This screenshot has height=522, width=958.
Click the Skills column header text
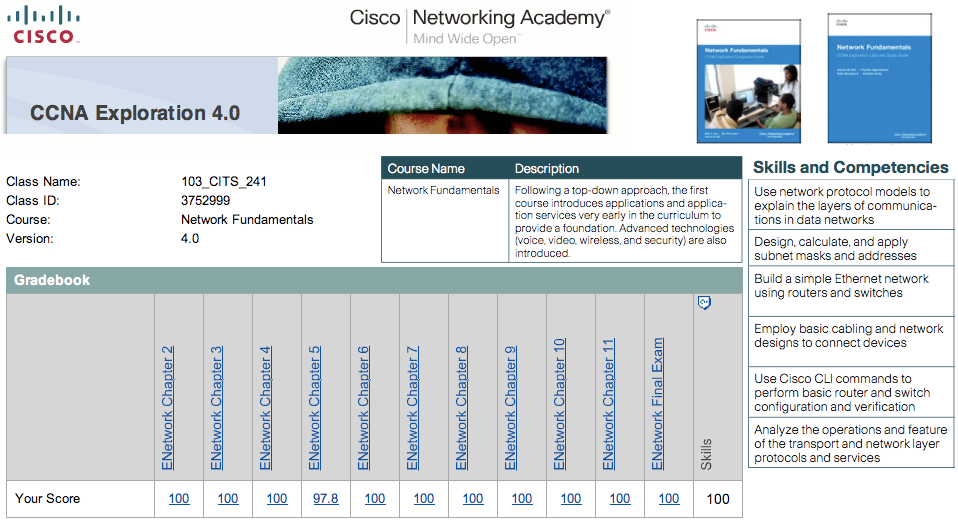[706, 454]
